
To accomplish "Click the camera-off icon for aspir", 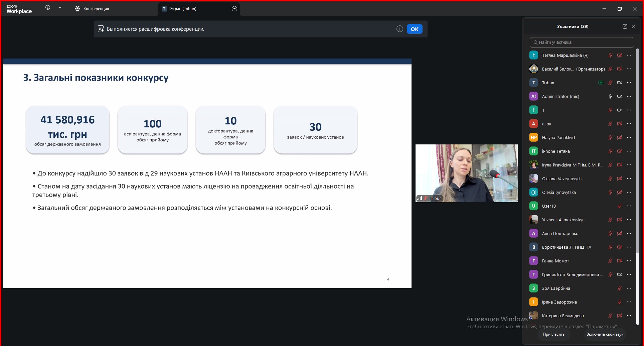I will (620, 124).
